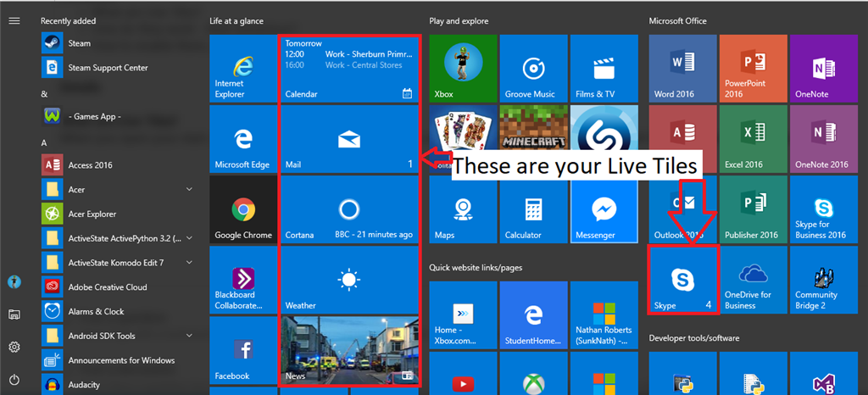
Task: Open the Maps tile
Action: tap(463, 209)
